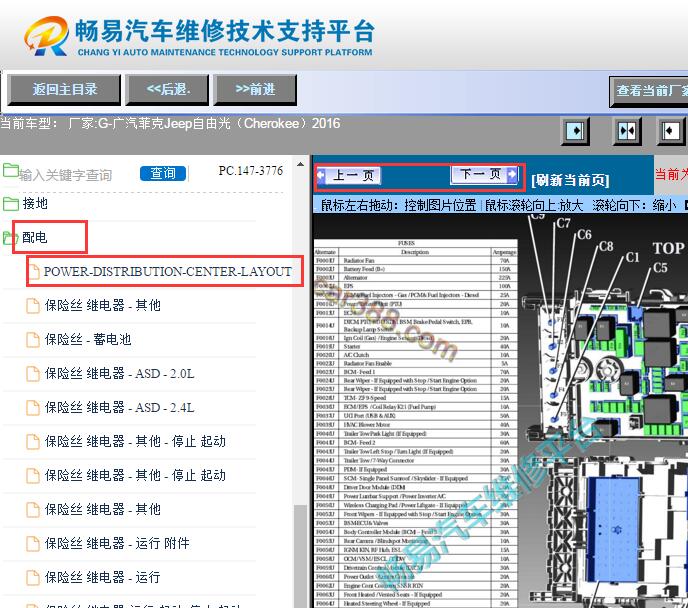Click the scroll up arrow of tree panel

click(x=301, y=165)
